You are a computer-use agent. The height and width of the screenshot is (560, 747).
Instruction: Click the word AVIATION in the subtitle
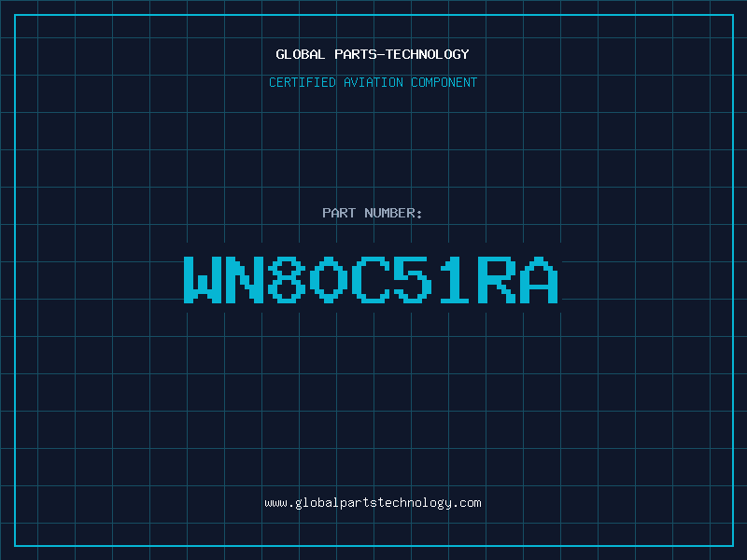coord(373,83)
